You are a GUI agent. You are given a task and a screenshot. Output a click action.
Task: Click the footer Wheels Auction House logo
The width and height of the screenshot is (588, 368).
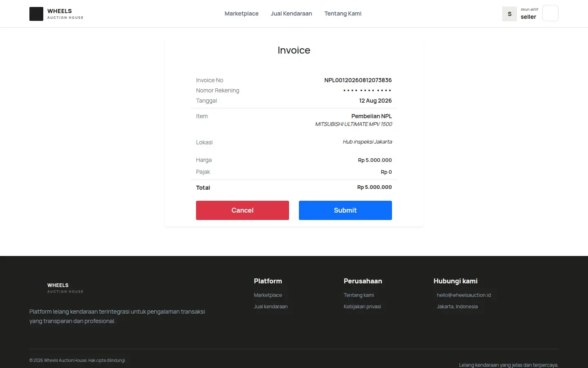click(x=56, y=288)
